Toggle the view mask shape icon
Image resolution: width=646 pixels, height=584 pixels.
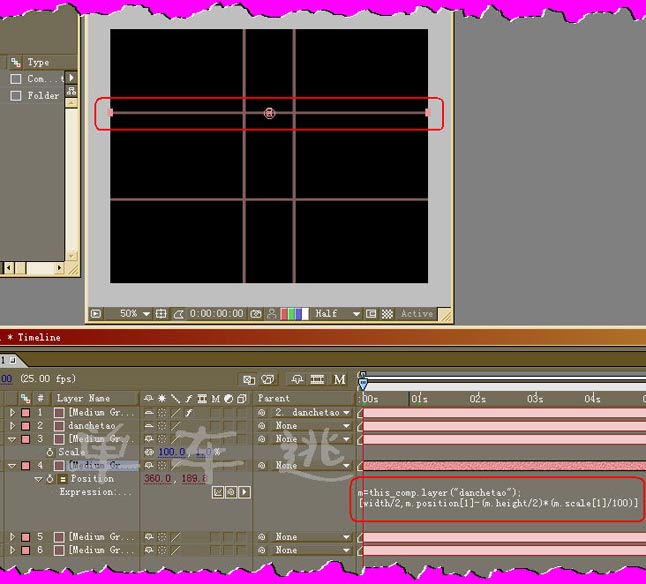coord(178,314)
